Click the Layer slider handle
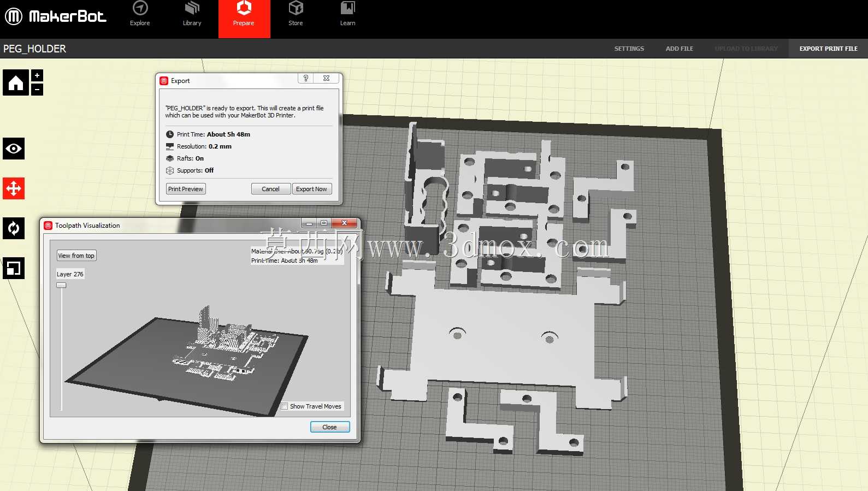 pyautogui.click(x=61, y=285)
